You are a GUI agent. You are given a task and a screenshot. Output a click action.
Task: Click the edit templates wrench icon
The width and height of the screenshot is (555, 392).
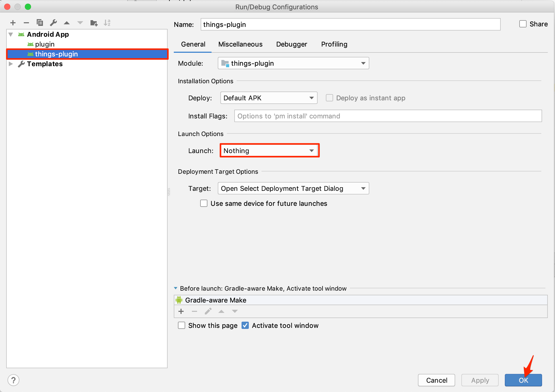pos(53,23)
